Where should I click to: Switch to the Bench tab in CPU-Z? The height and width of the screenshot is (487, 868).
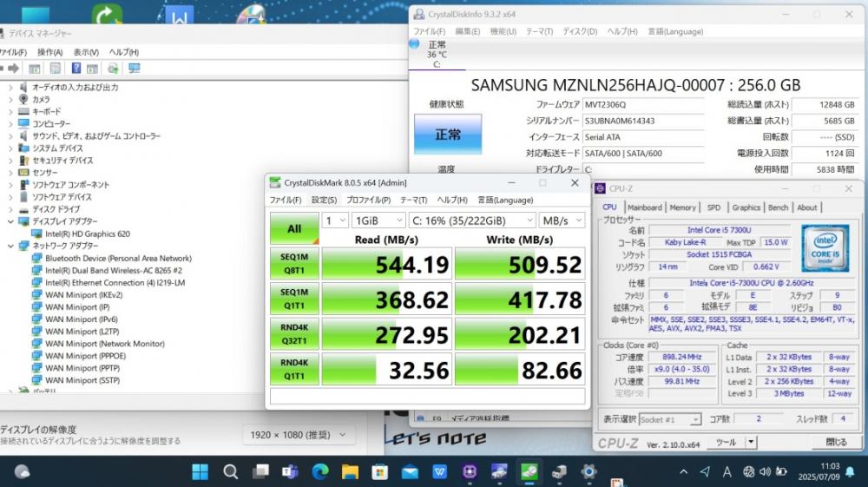tap(778, 207)
